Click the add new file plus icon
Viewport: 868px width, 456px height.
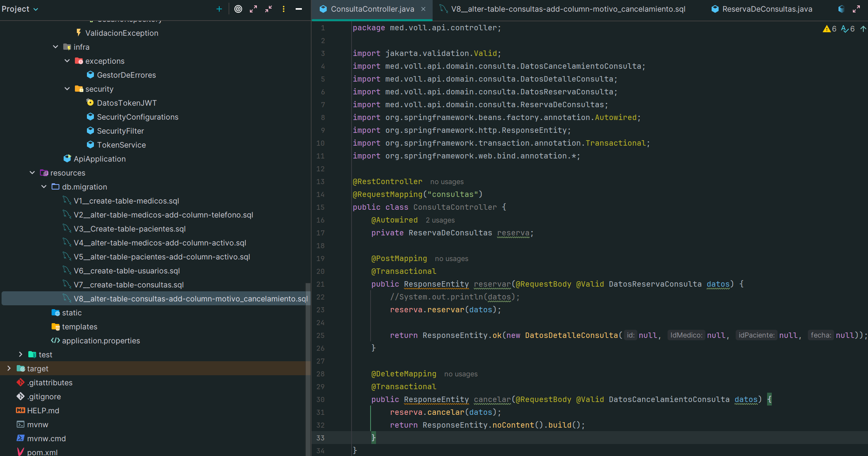point(219,9)
